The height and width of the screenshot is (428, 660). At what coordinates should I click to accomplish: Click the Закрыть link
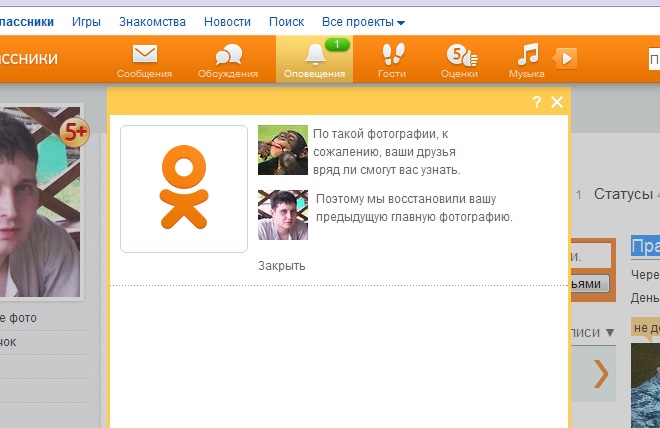click(282, 266)
